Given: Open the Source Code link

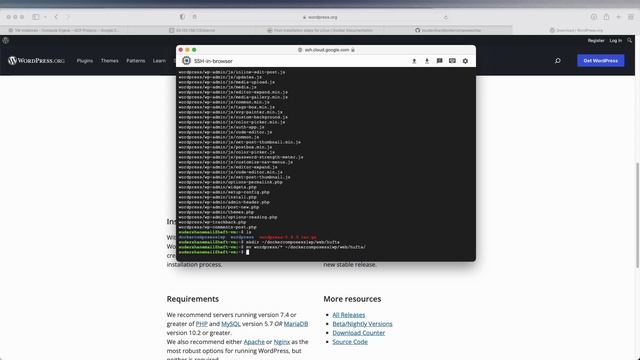Looking at the screenshot, I should click(350, 342).
